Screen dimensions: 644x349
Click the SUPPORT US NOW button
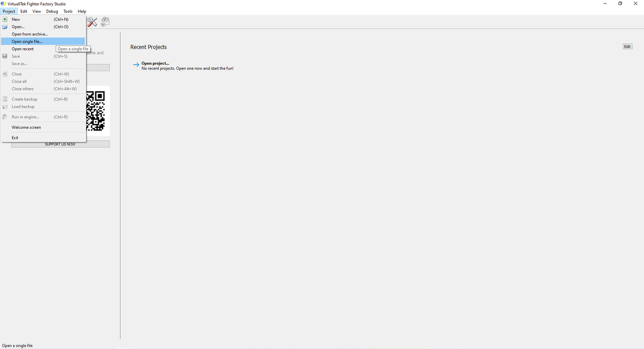point(60,144)
